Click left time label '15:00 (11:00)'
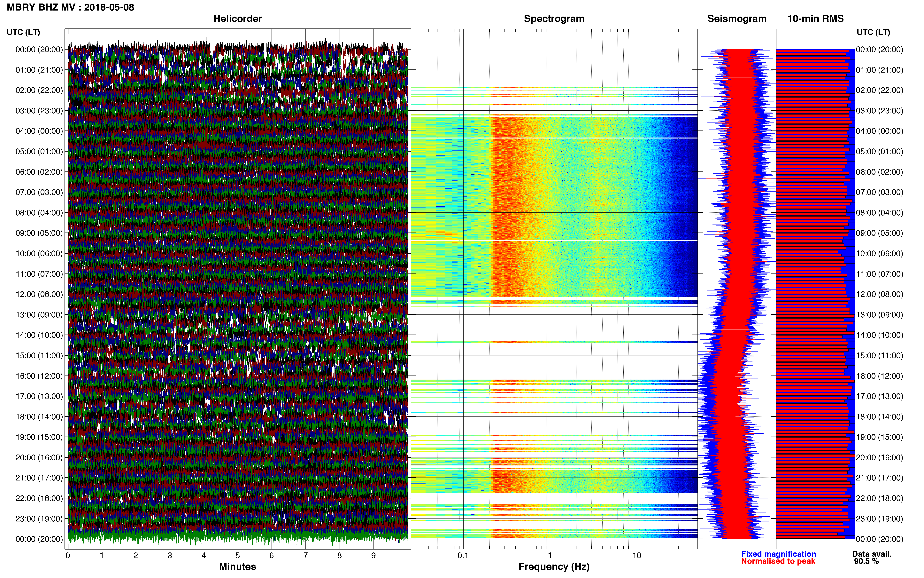 click(x=39, y=355)
